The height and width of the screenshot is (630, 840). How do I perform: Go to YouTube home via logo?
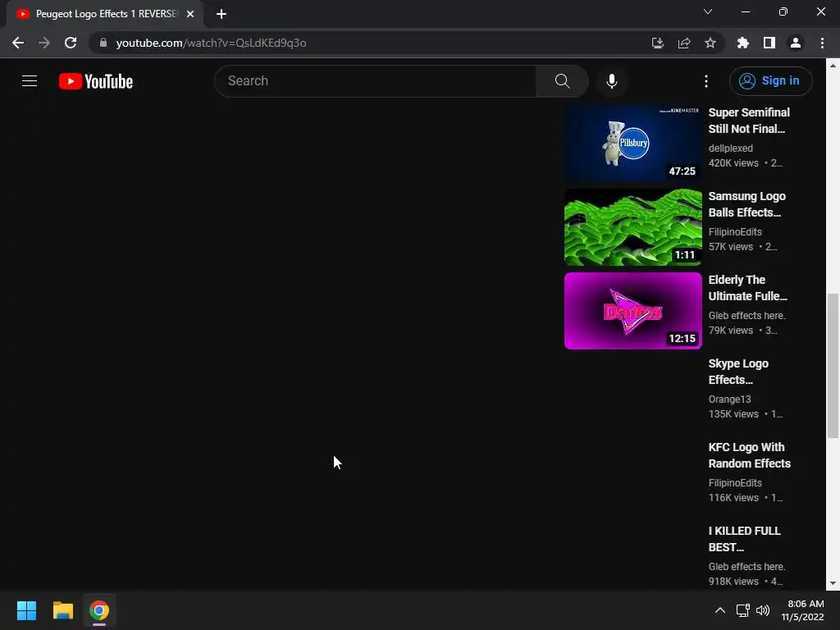coord(96,81)
